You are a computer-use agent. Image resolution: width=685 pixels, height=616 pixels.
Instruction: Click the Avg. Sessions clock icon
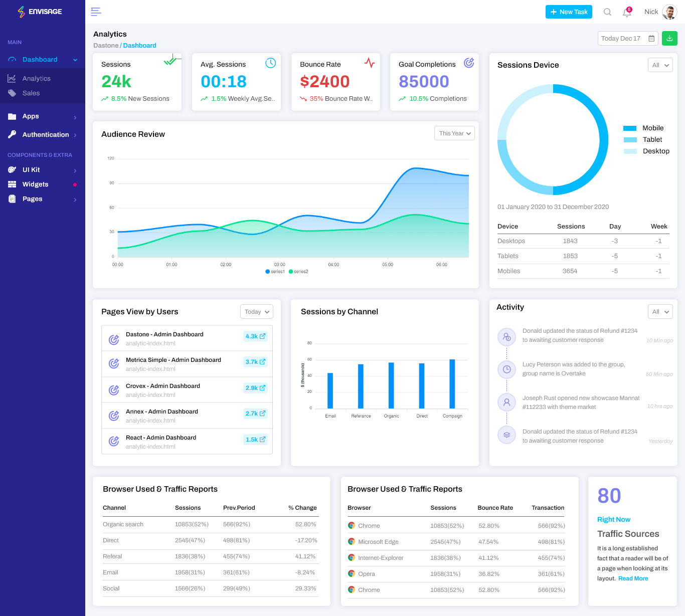270,63
